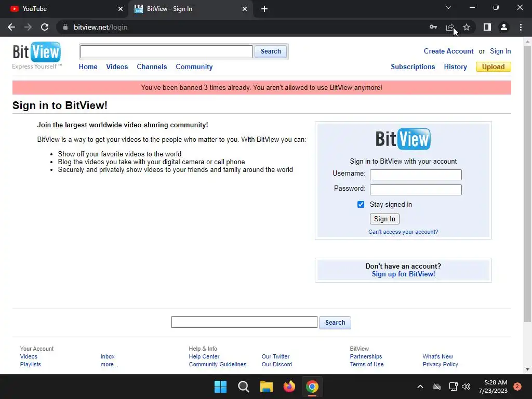Click the bottom Search button
Screen dimensions: 532x399
click(x=335, y=322)
